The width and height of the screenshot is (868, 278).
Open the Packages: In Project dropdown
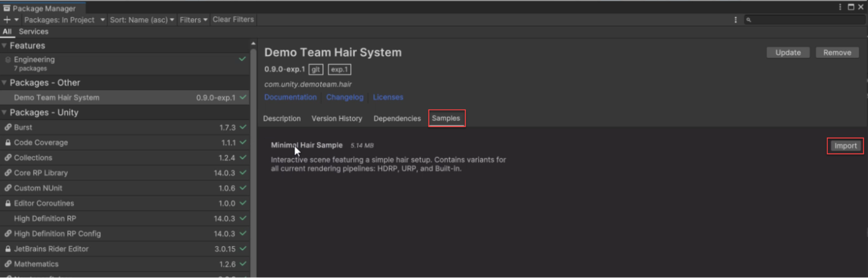tap(64, 20)
